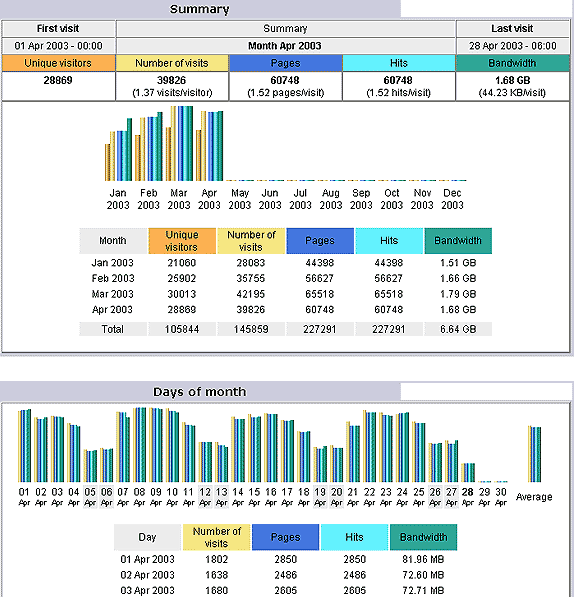The image size is (574, 597).
Task: Click the orange Unique visitors header cell
Action: click(x=58, y=63)
